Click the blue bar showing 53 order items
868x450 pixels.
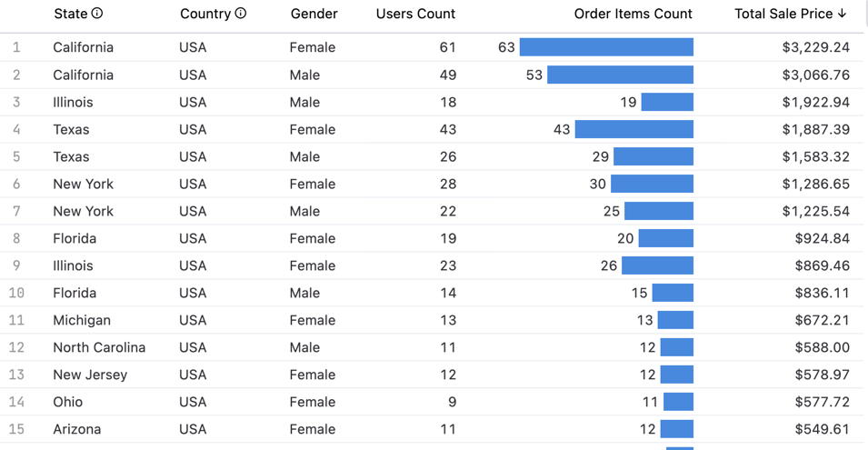tap(620, 75)
